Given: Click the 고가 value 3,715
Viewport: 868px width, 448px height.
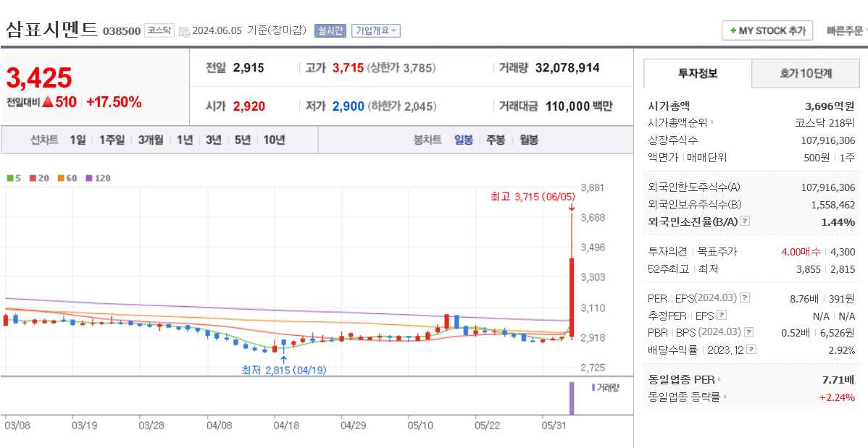Looking at the screenshot, I should (x=349, y=68).
